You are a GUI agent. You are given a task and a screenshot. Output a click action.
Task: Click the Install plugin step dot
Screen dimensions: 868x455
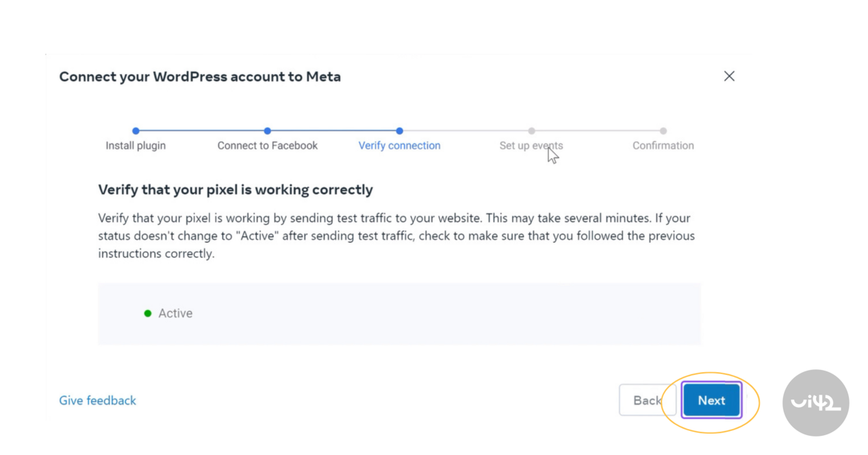[136, 131]
